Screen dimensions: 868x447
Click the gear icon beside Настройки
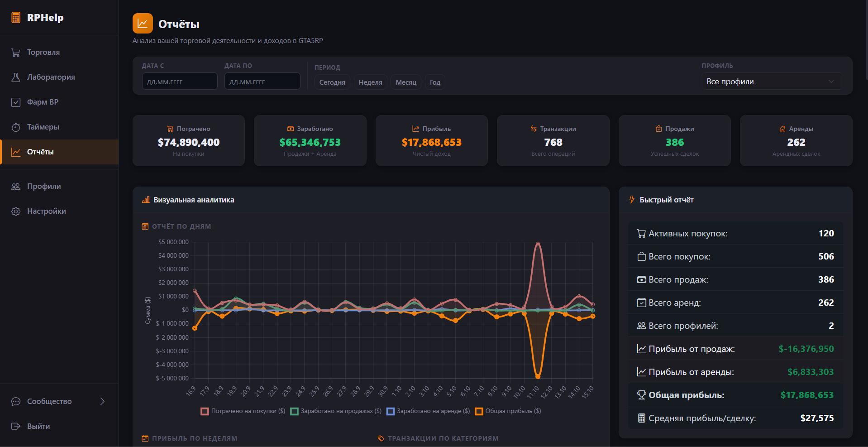16,211
